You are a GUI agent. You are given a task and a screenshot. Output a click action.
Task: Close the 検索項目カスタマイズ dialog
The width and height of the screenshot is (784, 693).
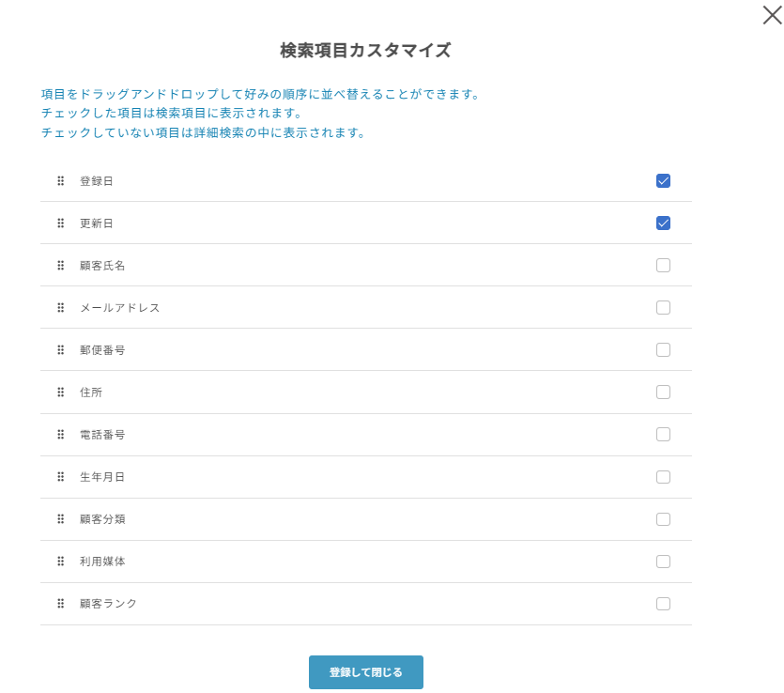pos(772,14)
